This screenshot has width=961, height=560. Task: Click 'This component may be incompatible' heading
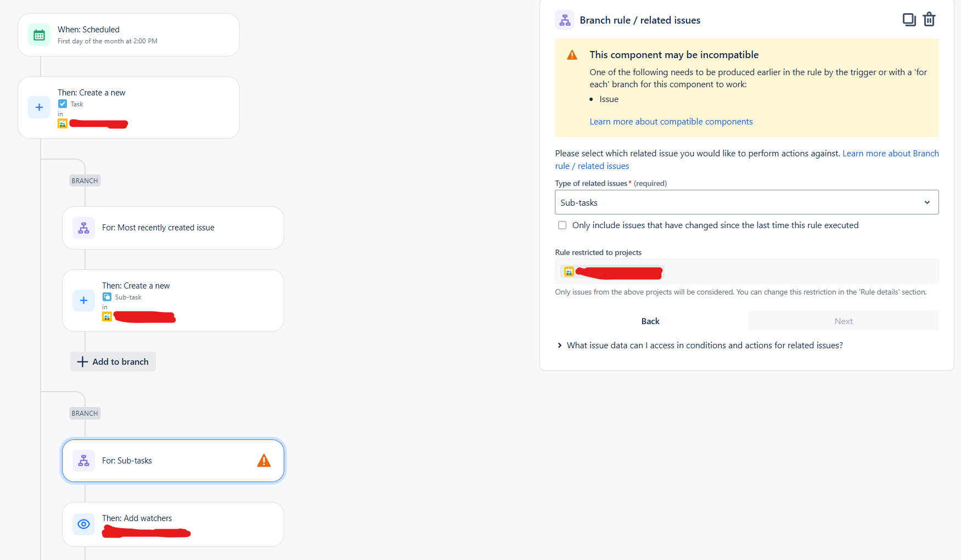click(674, 55)
